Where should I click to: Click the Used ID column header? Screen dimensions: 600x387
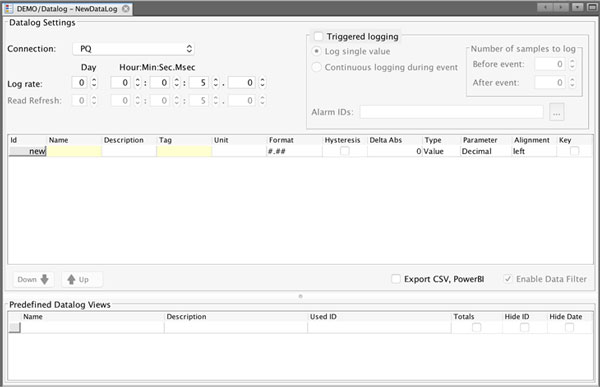coord(379,317)
